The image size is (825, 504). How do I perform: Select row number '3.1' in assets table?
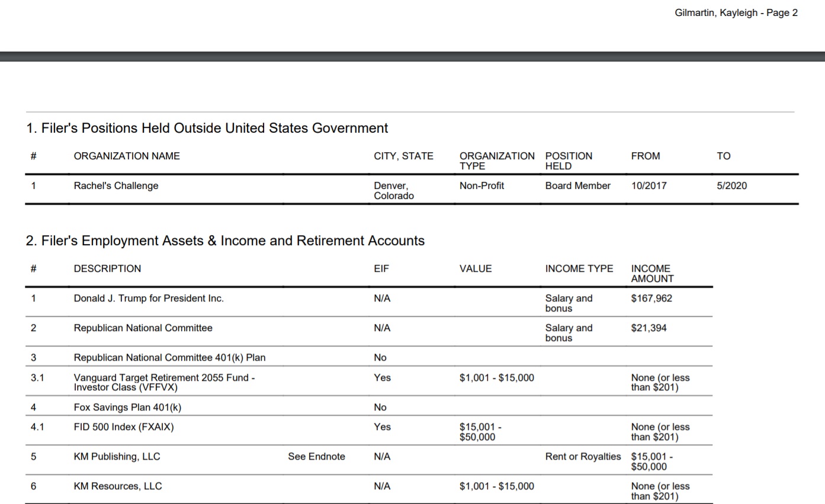click(37, 378)
